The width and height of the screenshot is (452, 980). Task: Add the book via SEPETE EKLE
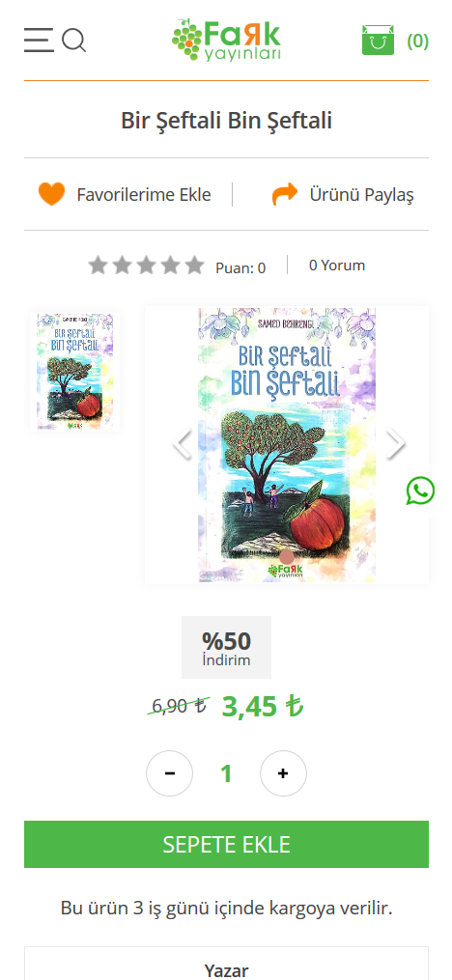click(226, 845)
